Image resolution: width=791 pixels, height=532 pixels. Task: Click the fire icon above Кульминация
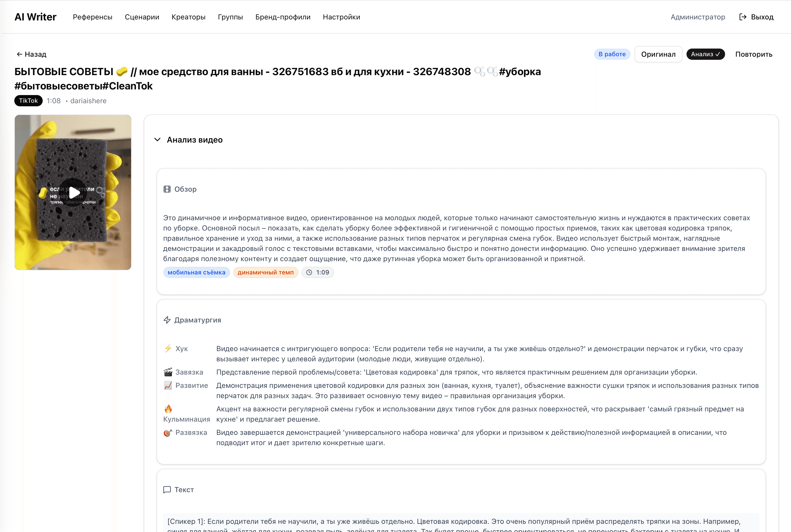point(168,409)
